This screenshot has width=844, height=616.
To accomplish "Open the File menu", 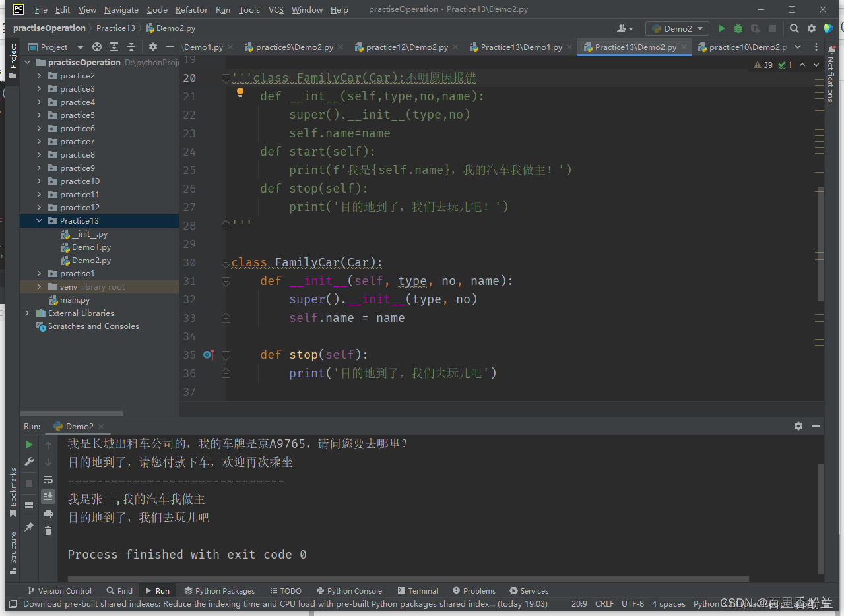I will click(40, 10).
